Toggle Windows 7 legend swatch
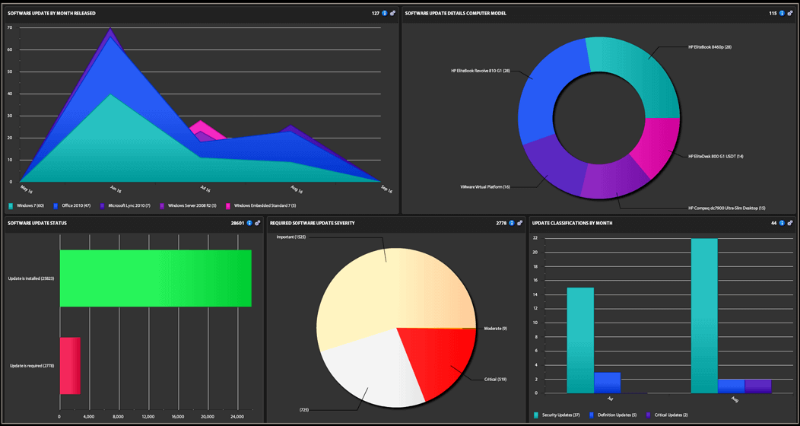 point(11,206)
